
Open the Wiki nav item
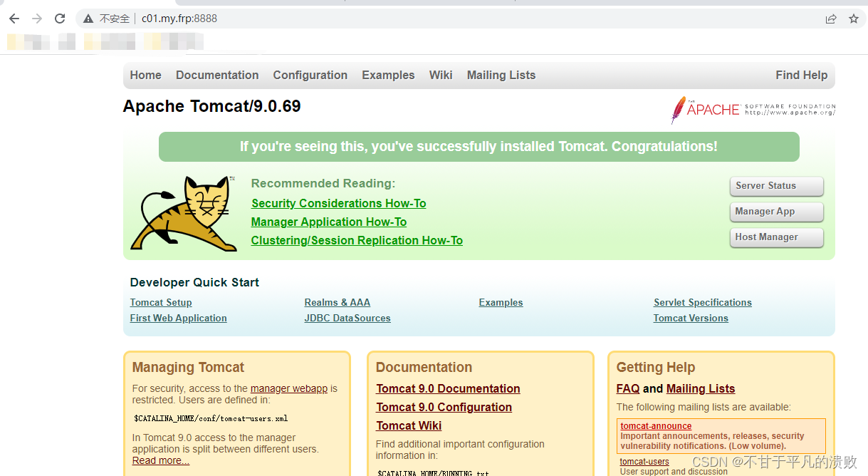click(441, 75)
